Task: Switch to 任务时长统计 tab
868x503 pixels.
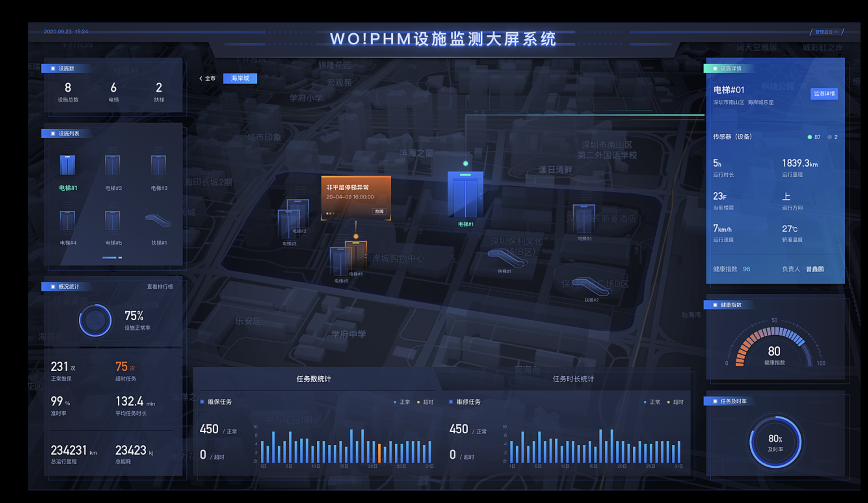Action: pos(573,379)
